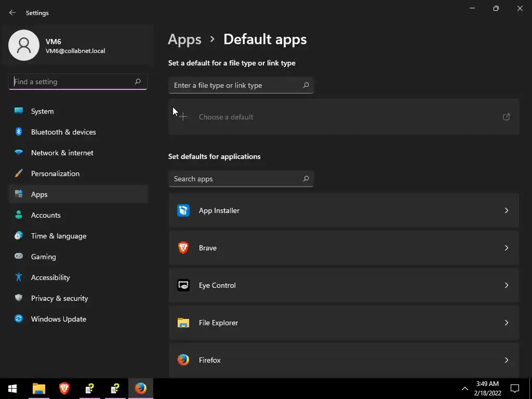Click the second help-file taskbar icon

115,389
